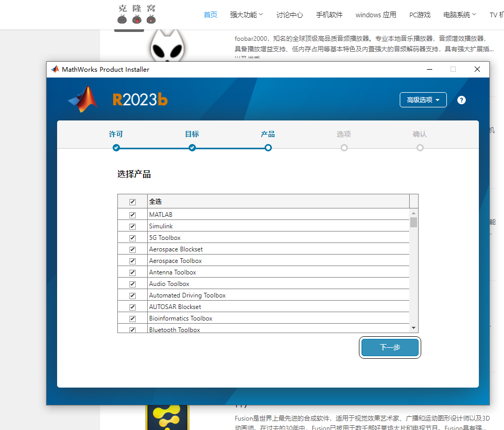Open windows 应用 in the nav
Viewport: 504px width, 430px height.
click(x=376, y=15)
